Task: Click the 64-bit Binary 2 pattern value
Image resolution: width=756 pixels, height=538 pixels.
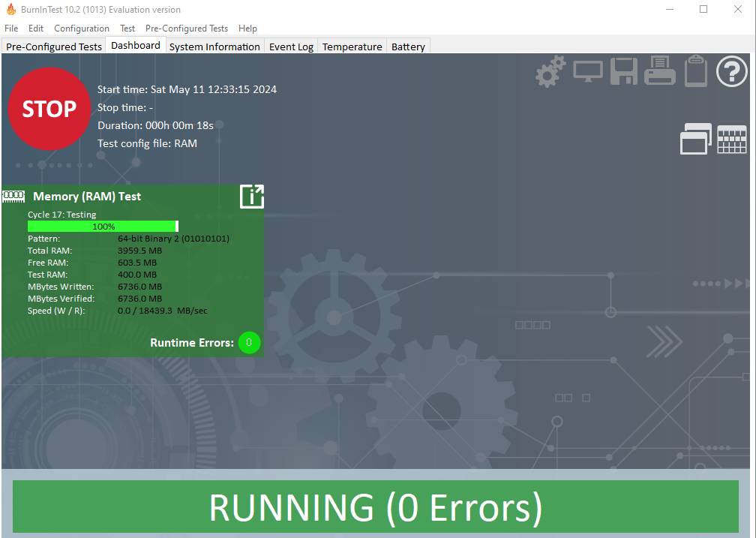Action: click(173, 239)
